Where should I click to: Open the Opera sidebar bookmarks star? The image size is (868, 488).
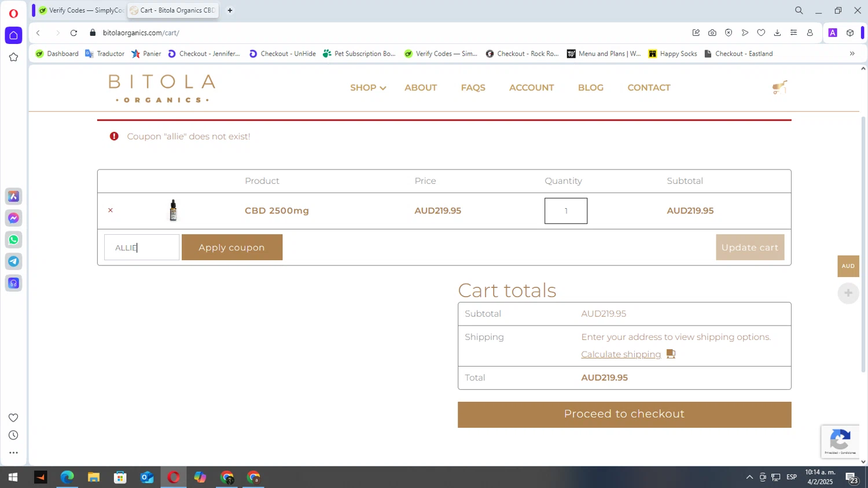[13, 57]
